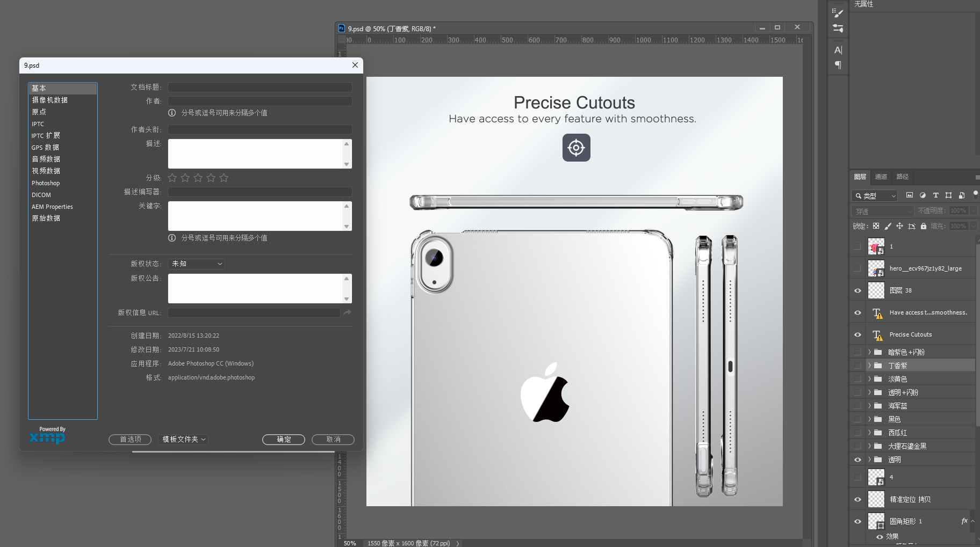The width and height of the screenshot is (980, 547).
Task: Open the Character panel icon
Action: coord(838,50)
